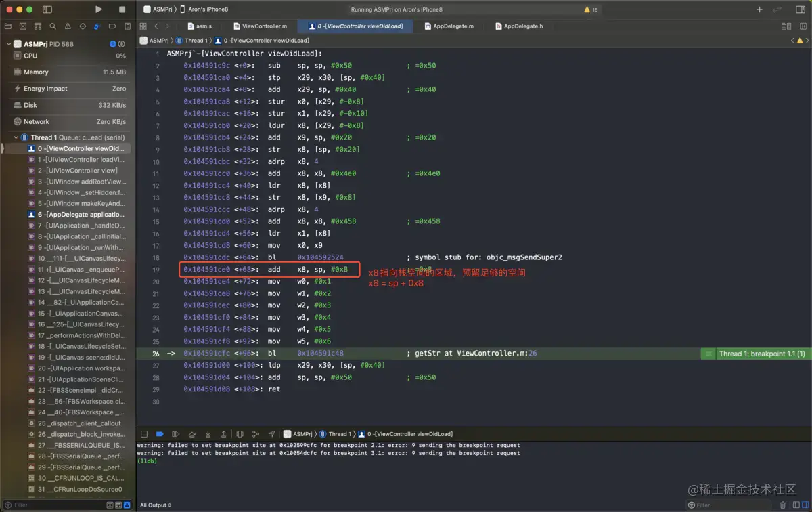Collapse Thread 1 in the debug navigator

pos(16,137)
